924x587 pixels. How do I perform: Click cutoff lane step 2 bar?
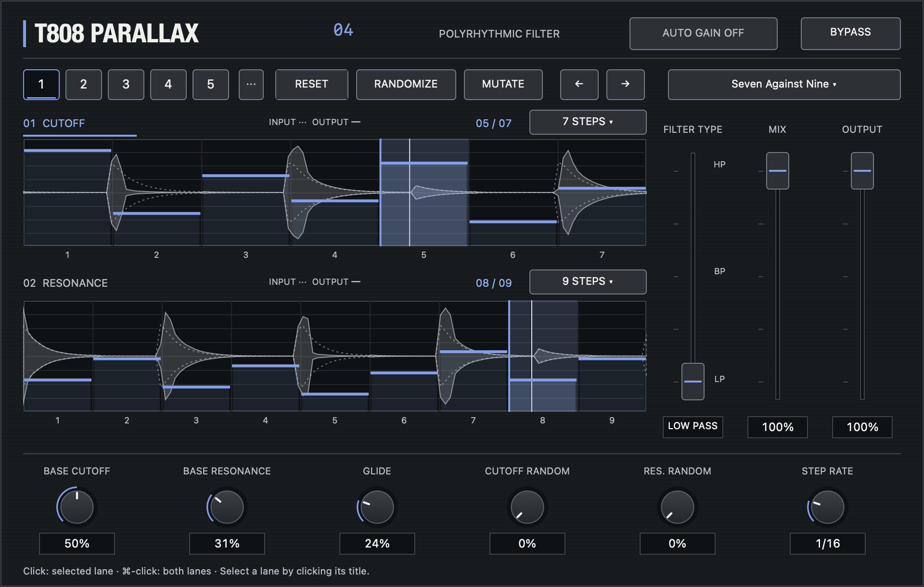[156, 213]
